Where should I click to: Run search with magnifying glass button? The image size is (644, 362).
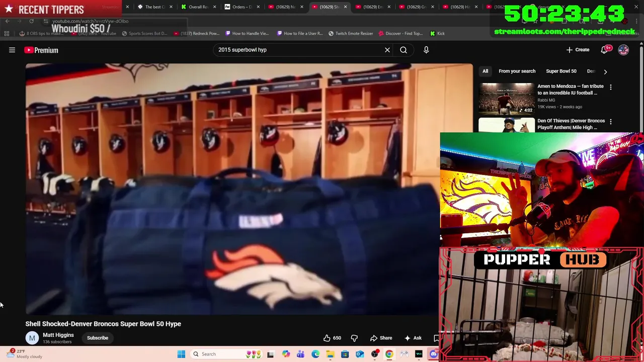[x=404, y=50]
